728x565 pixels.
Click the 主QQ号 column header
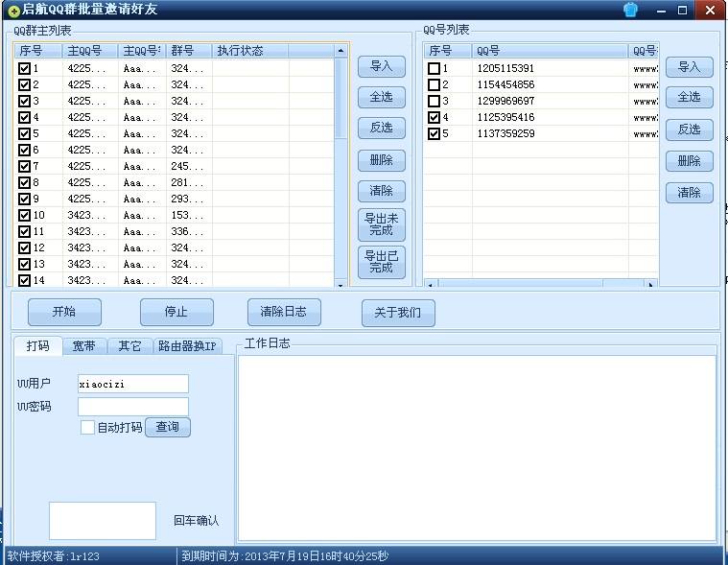click(x=90, y=51)
